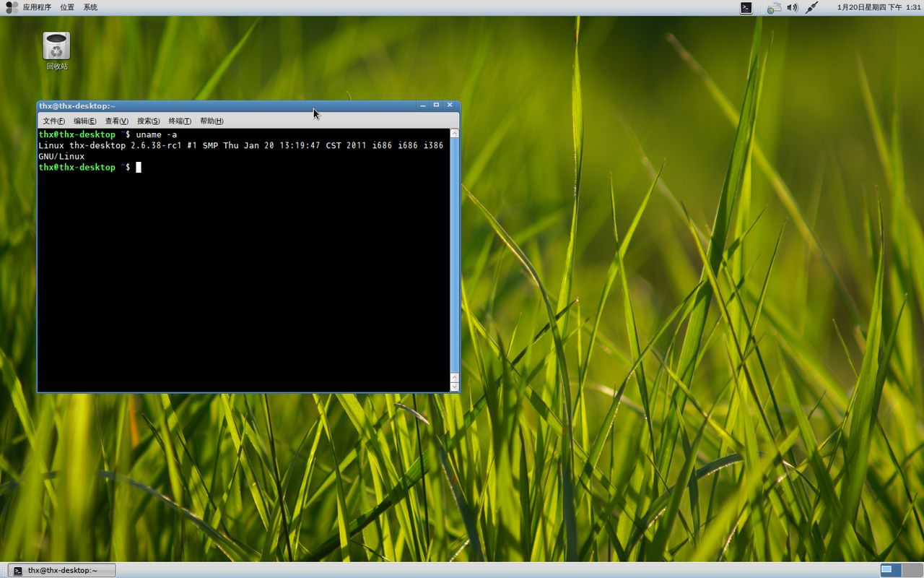Screen dimensions: 924x578
Task: Click the GNOME foot logo in top panel
Action: (12, 7)
